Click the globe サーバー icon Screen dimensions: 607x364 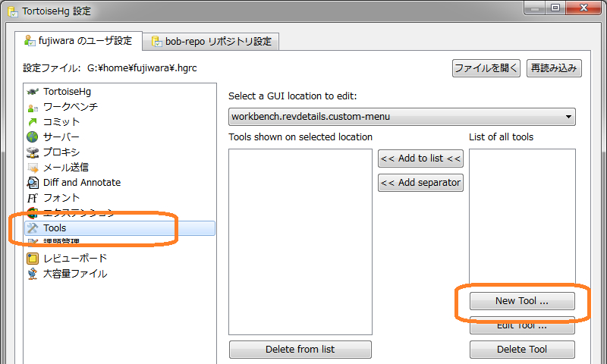coord(33,137)
